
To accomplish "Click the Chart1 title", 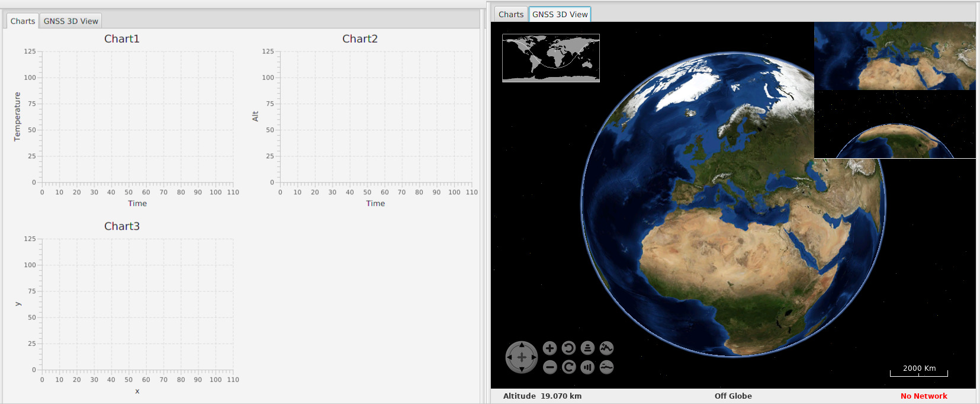I will (x=122, y=39).
